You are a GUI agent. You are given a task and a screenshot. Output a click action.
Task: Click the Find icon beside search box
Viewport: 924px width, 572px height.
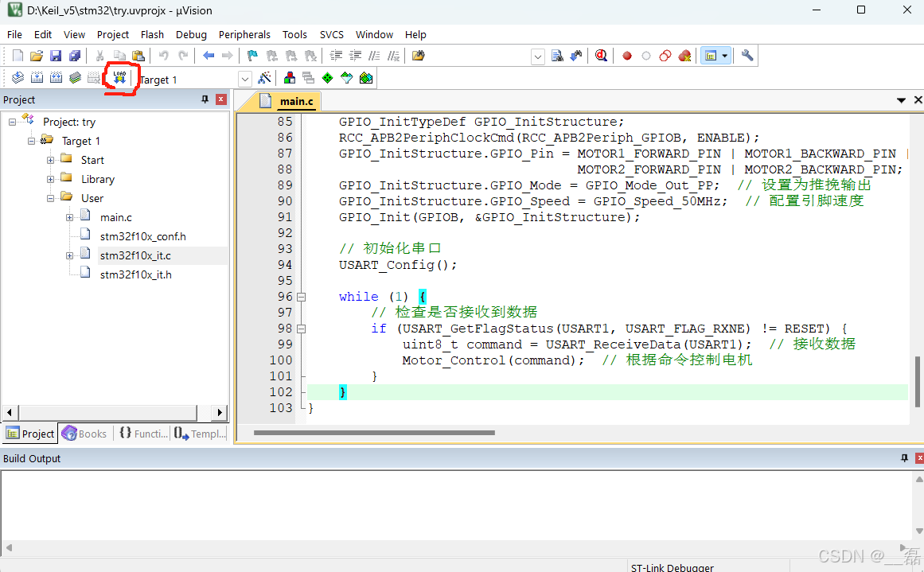coord(557,56)
